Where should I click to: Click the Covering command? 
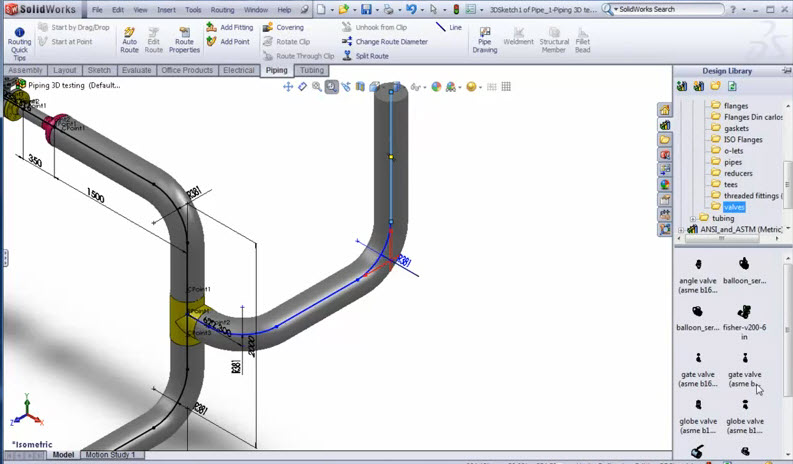(x=283, y=27)
